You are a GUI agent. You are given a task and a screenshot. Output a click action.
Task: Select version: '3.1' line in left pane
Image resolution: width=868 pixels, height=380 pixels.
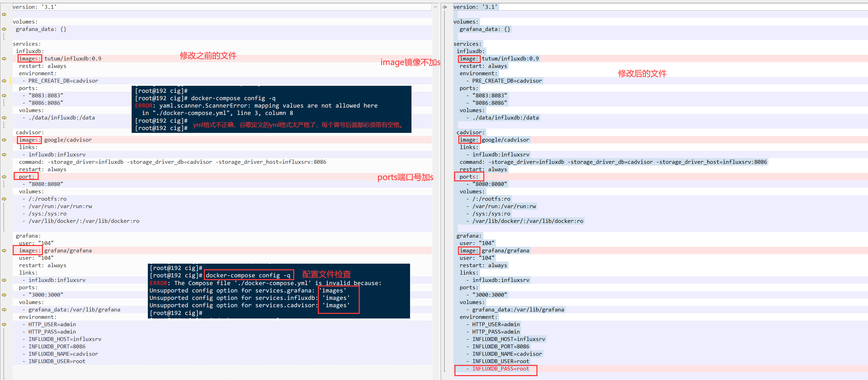coord(222,7)
